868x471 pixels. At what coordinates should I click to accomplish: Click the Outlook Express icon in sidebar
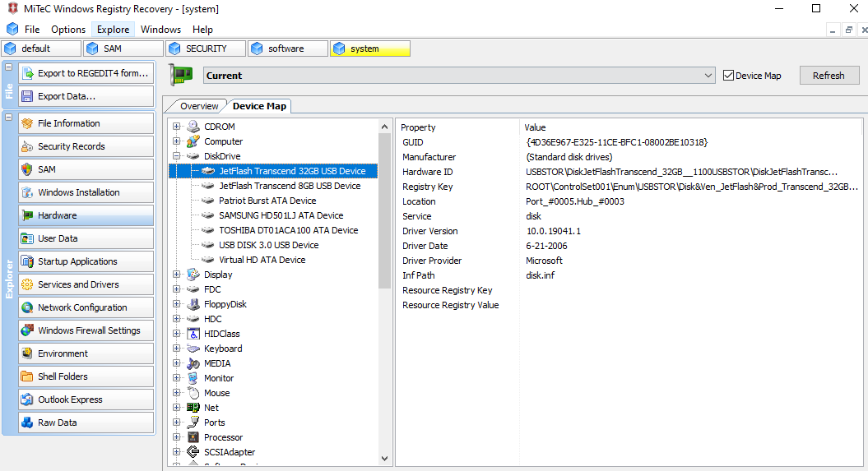coord(26,399)
